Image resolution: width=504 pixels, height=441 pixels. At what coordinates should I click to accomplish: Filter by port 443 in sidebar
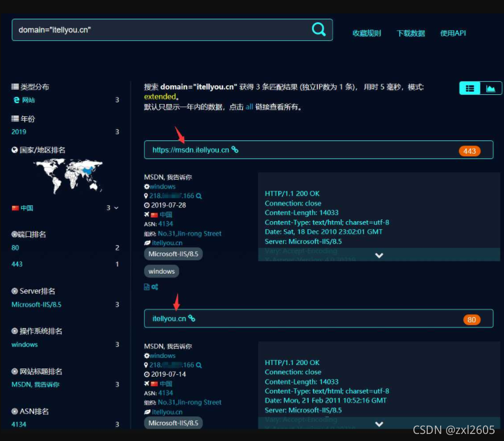pyautogui.click(x=17, y=264)
